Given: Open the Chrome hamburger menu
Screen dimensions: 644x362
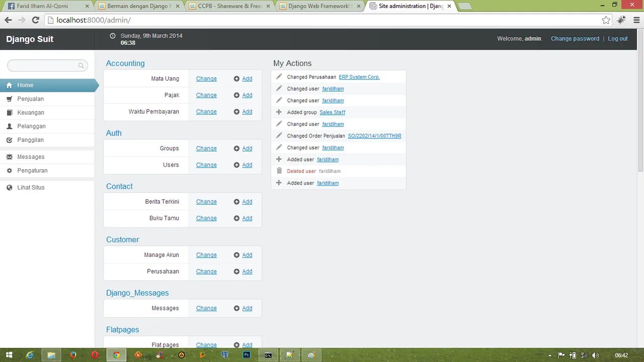Looking at the screenshot, I should 636,20.
